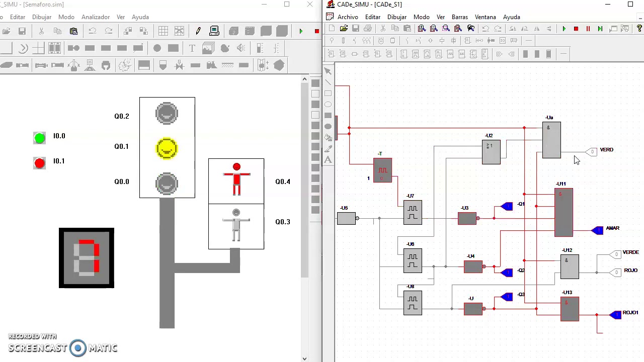Click the PC_SIMU vertical scrollbar thumb
This screenshot has height=362, width=644.
click(x=305, y=180)
